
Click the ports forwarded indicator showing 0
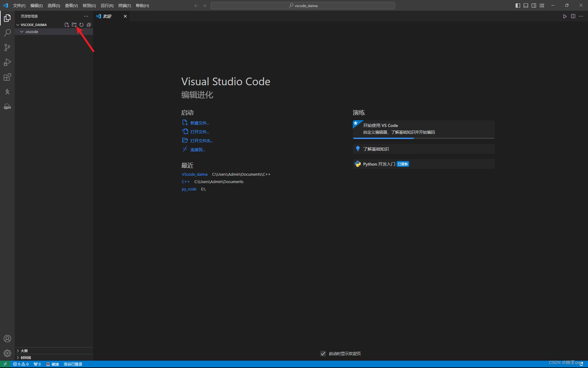pyautogui.click(x=37, y=364)
